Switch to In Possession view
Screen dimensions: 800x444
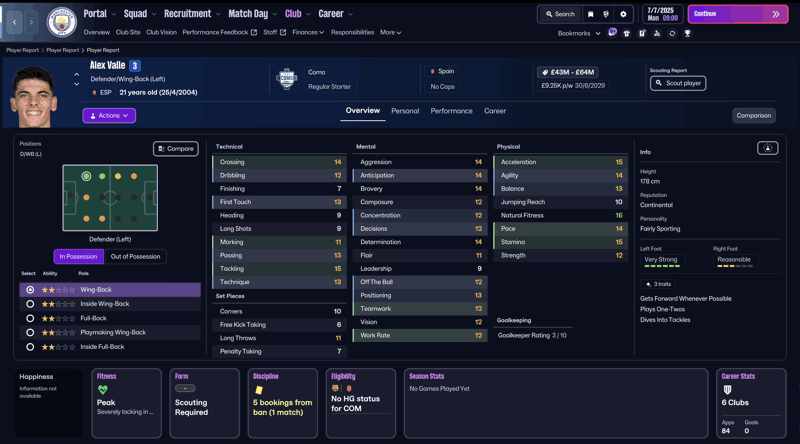pos(79,257)
